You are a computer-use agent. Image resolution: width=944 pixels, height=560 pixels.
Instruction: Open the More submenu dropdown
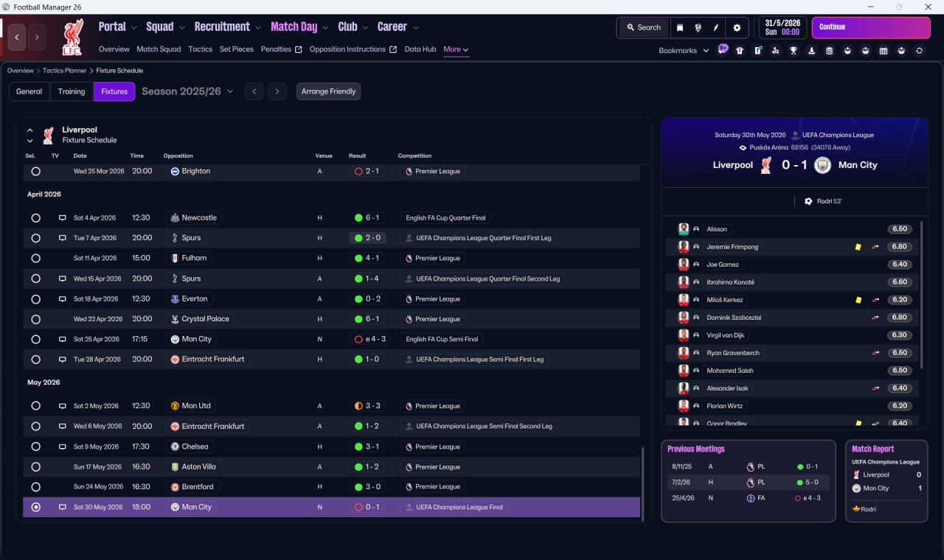pos(456,49)
